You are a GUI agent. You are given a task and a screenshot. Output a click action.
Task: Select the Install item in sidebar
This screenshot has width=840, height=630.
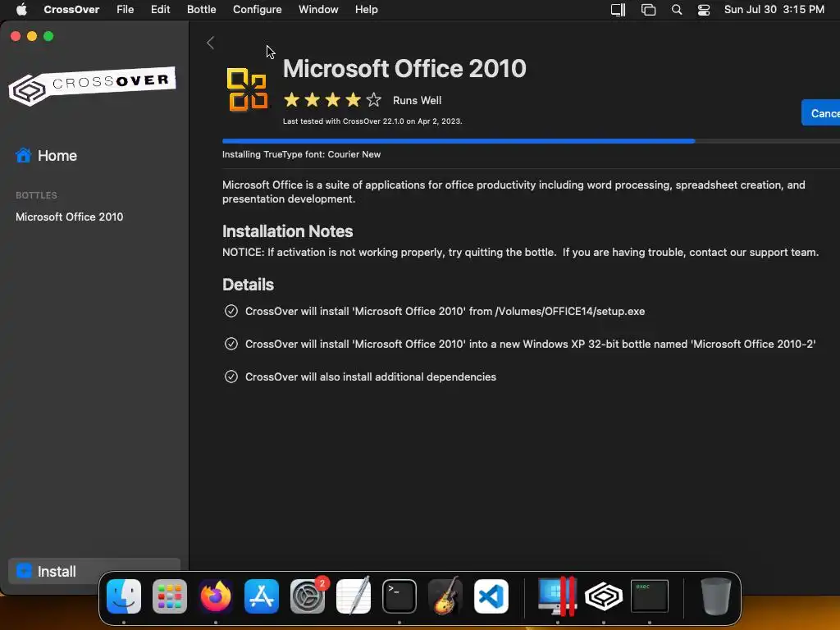[x=94, y=571]
